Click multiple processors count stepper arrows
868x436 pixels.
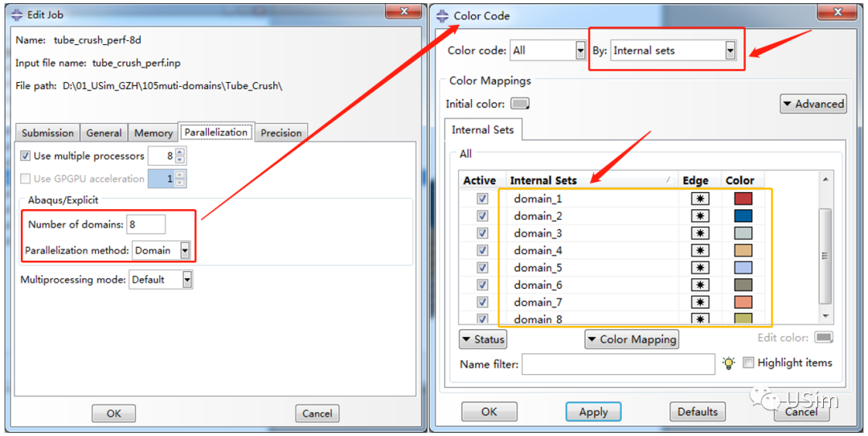pyautogui.click(x=179, y=156)
